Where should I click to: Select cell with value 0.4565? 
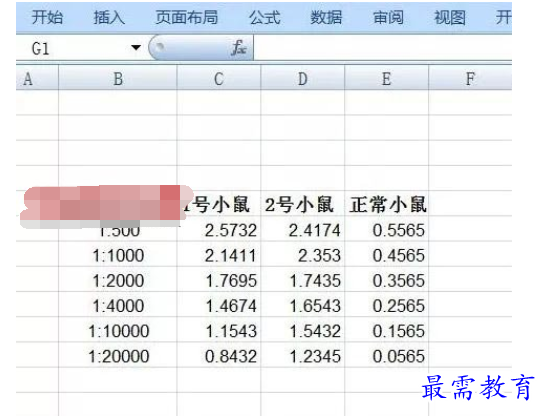click(386, 254)
